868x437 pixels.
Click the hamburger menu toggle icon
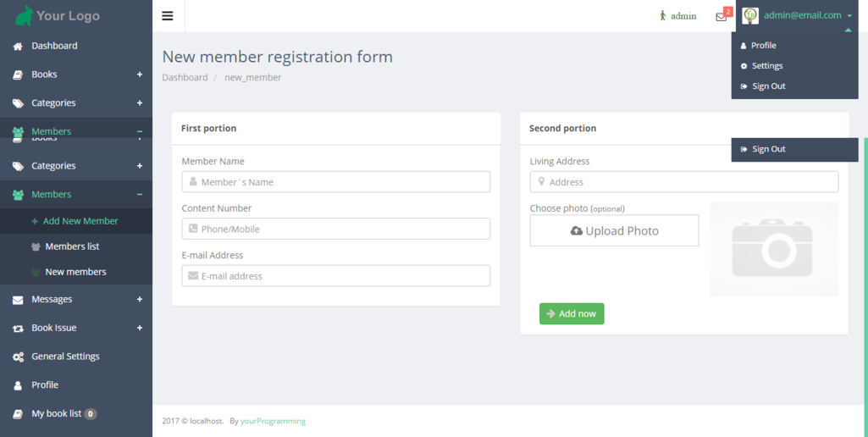[x=168, y=15]
